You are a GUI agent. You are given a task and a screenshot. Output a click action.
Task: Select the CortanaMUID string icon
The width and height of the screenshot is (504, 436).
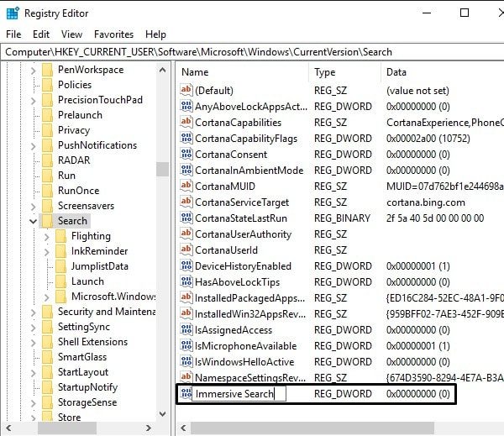186,186
